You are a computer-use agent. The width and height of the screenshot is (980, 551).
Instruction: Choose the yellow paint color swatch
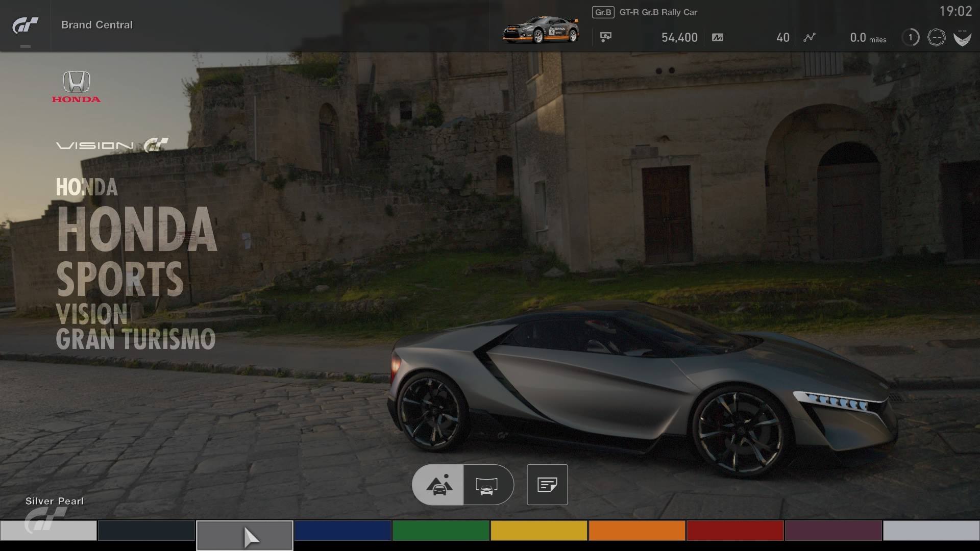pyautogui.click(x=538, y=531)
